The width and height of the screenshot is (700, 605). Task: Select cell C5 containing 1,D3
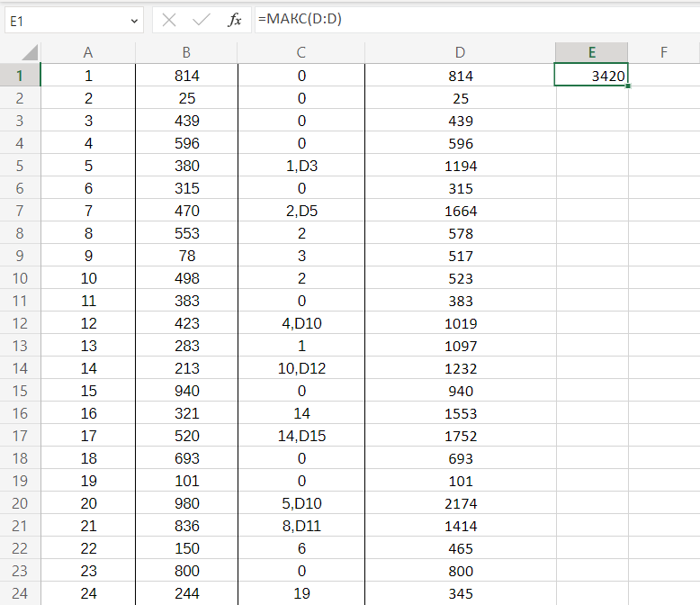[301, 166]
